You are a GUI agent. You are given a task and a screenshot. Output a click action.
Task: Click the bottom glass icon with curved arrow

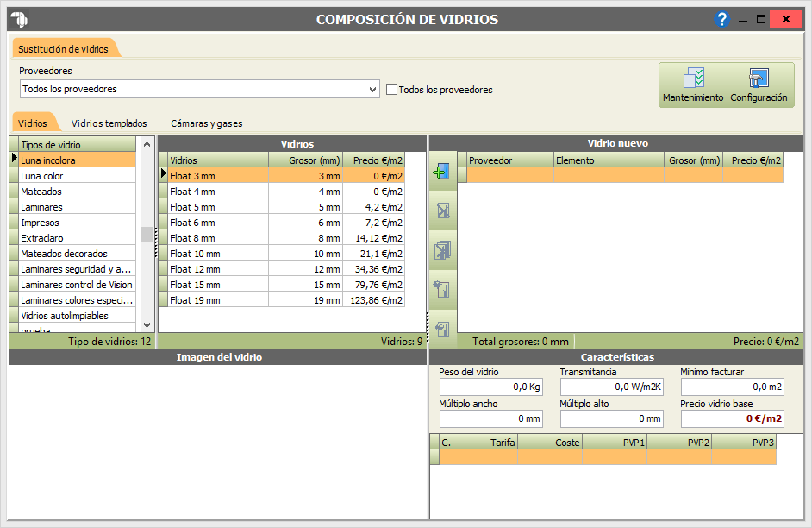442,329
